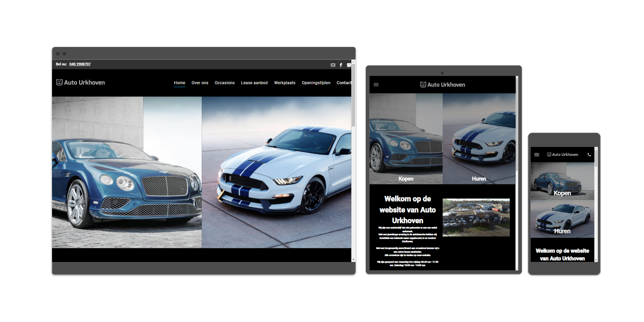Click the store icon in desktop top bar
Image resolution: width=644 pixels, height=322 pixels.
[x=349, y=65]
